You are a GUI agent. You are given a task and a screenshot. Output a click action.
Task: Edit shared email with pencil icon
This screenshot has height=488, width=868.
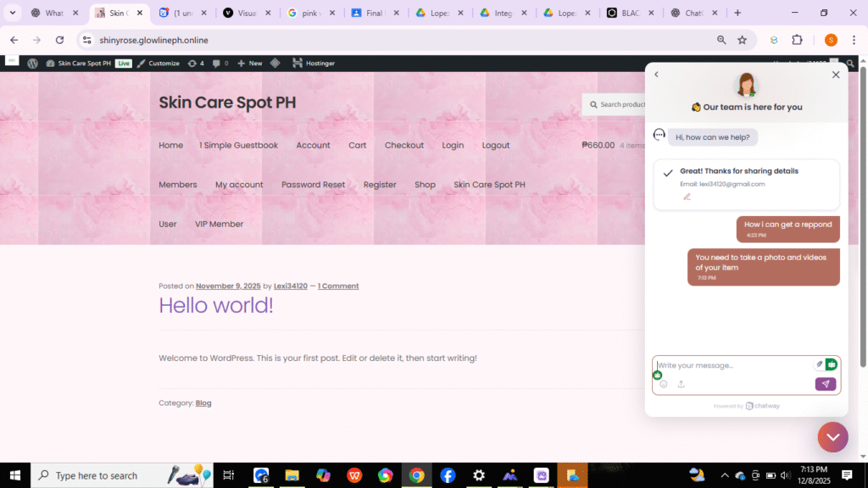click(687, 197)
